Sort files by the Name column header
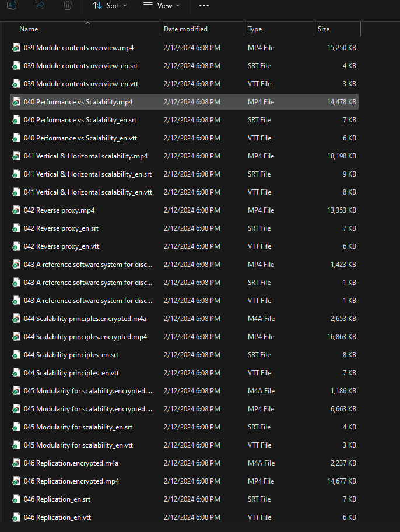The width and height of the screenshot is (400, 532). (x=29, y=29)
